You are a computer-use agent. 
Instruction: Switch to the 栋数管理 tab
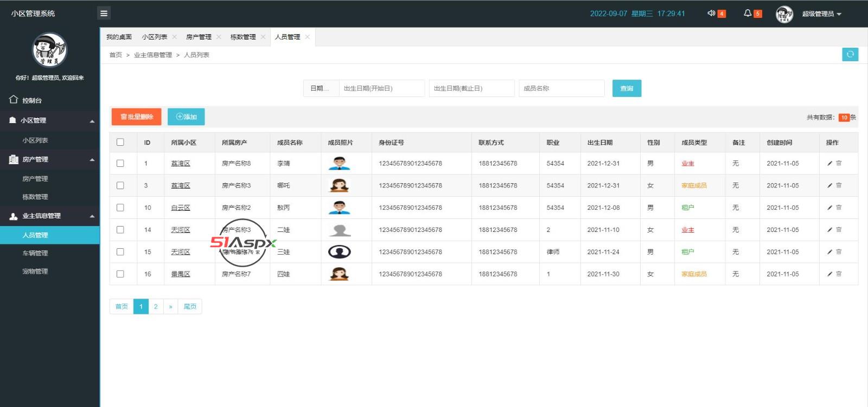click(x=243, y=37)
